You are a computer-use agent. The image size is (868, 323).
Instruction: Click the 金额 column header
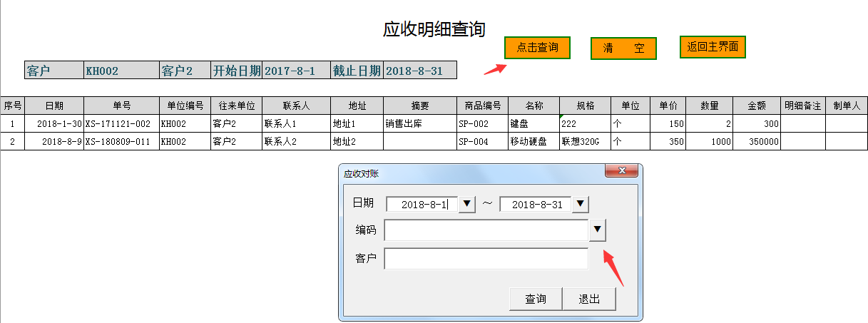click(x=757, y=106)
